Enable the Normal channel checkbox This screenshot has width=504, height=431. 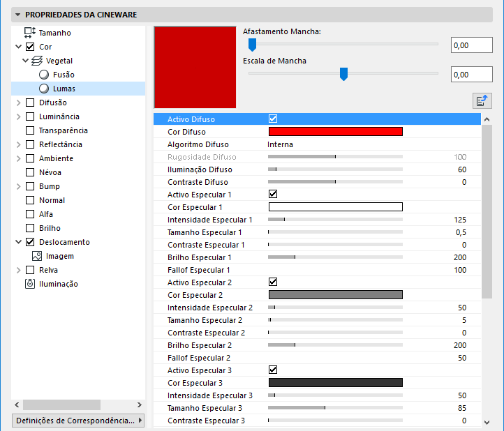[x=30, y=200]
